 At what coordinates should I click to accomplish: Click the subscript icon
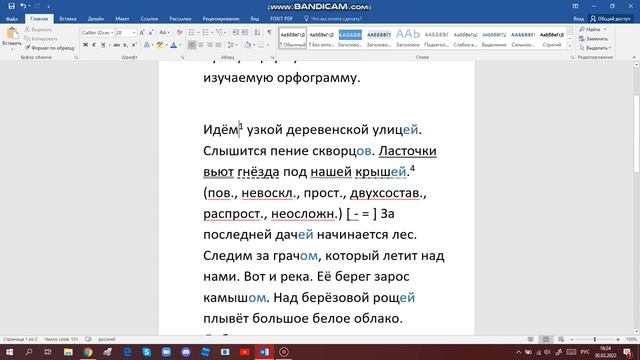(x=125, y=45)
